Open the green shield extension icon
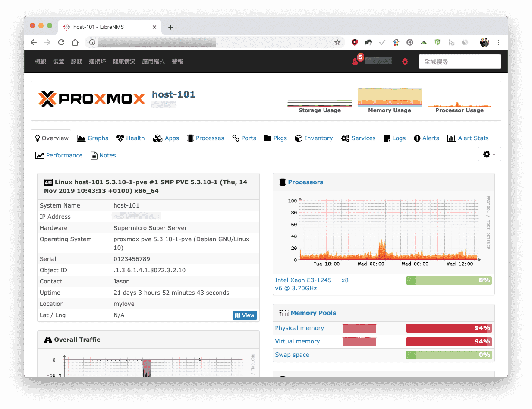This screenshot has height=409, width=532. 438,42
